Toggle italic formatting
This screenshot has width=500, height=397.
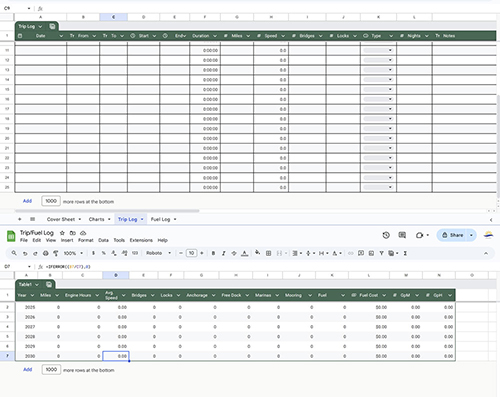224,253
